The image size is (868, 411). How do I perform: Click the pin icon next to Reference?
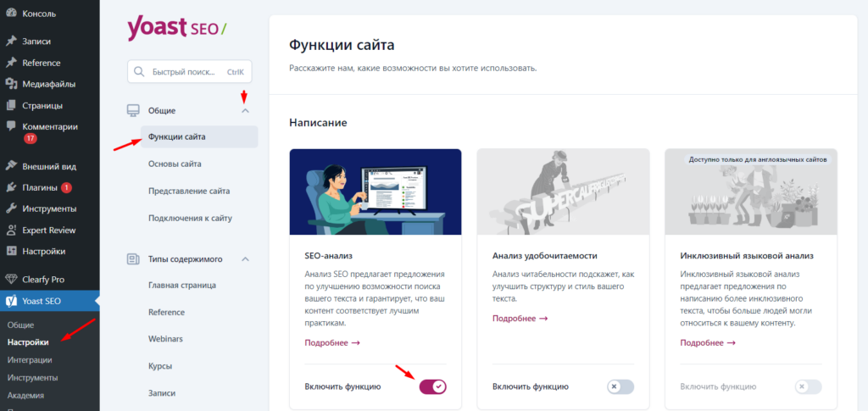(x=11, y=63)
